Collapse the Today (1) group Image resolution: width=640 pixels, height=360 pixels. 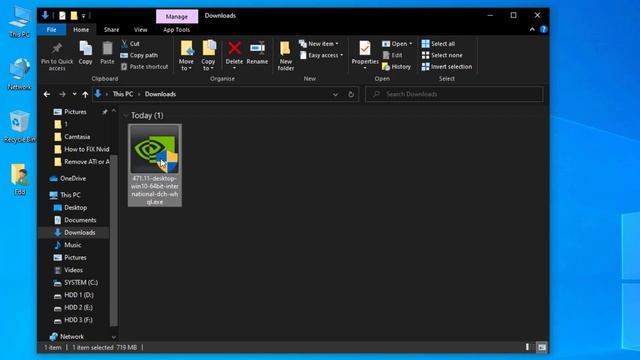pyautogui.click(x=126, y=116)
